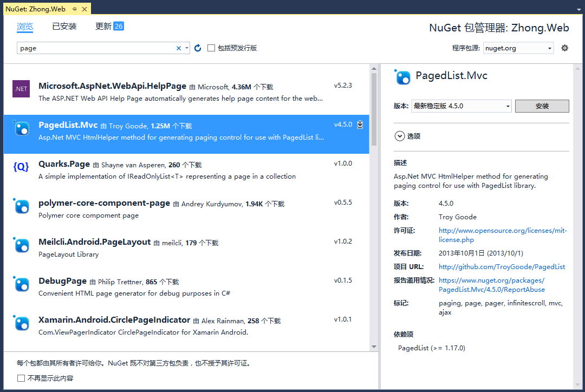Viewport: 585px width, 392px height.
Task: Click the Polymer core compoment page description
Action: pos(88,215)
